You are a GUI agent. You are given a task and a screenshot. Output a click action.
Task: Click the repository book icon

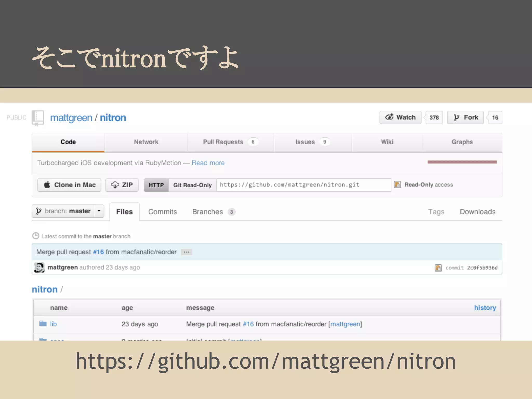click(38, 118)
